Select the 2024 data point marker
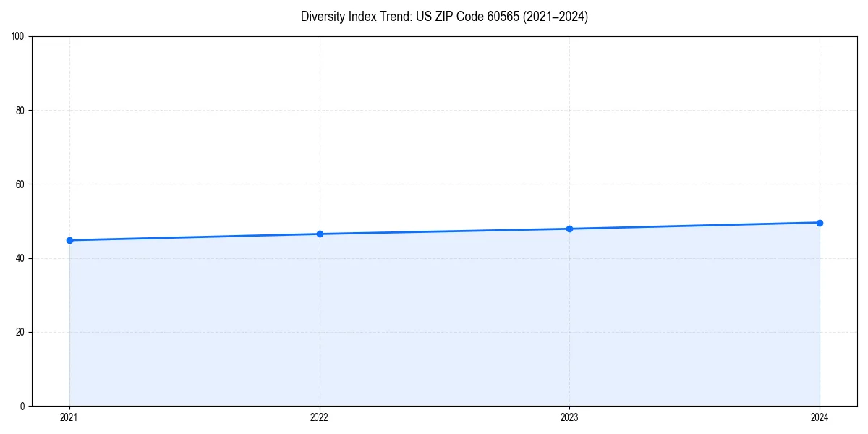The width and height of the screenshot is (868, 434). [820, 222]
